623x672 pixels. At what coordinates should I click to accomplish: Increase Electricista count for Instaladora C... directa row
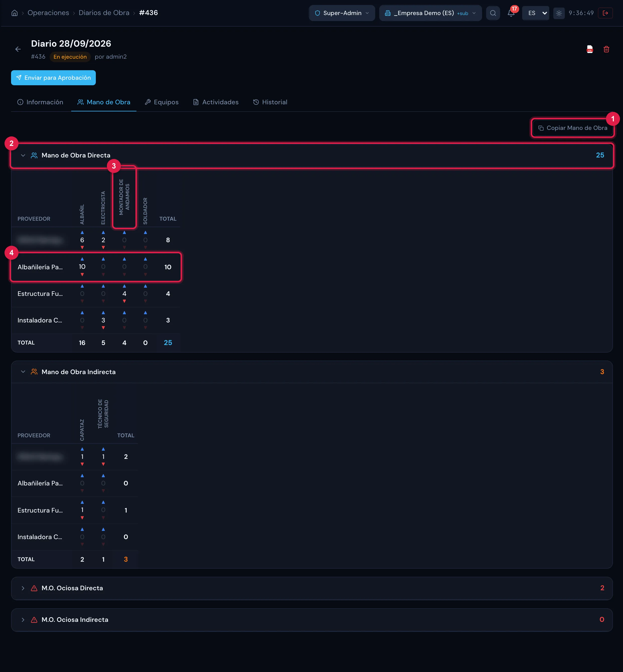coord(104,313)
